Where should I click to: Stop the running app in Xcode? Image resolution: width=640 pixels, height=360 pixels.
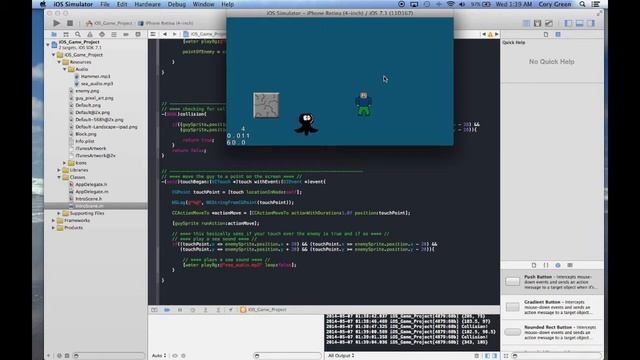[x=70, y=23]
